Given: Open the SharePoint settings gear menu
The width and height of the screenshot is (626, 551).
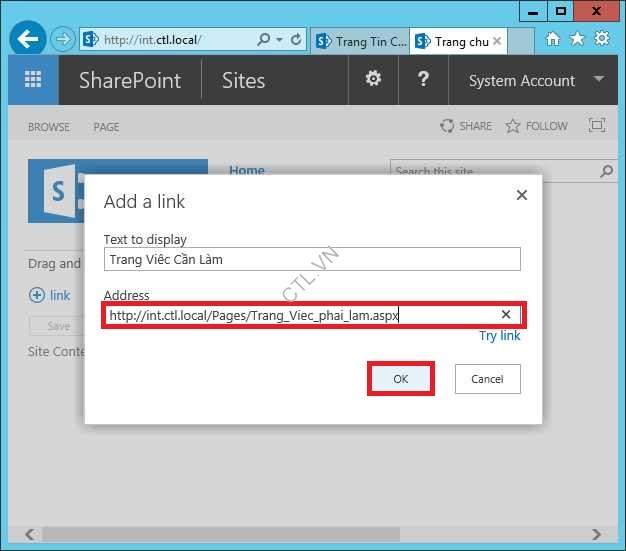Looking at the screenshot, I should pos(373,80).
